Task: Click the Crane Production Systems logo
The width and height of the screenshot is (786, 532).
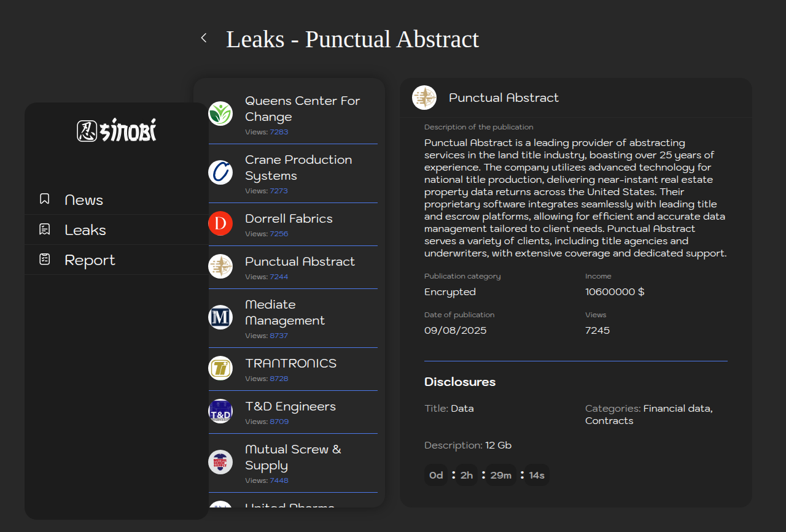Action: 220,172
